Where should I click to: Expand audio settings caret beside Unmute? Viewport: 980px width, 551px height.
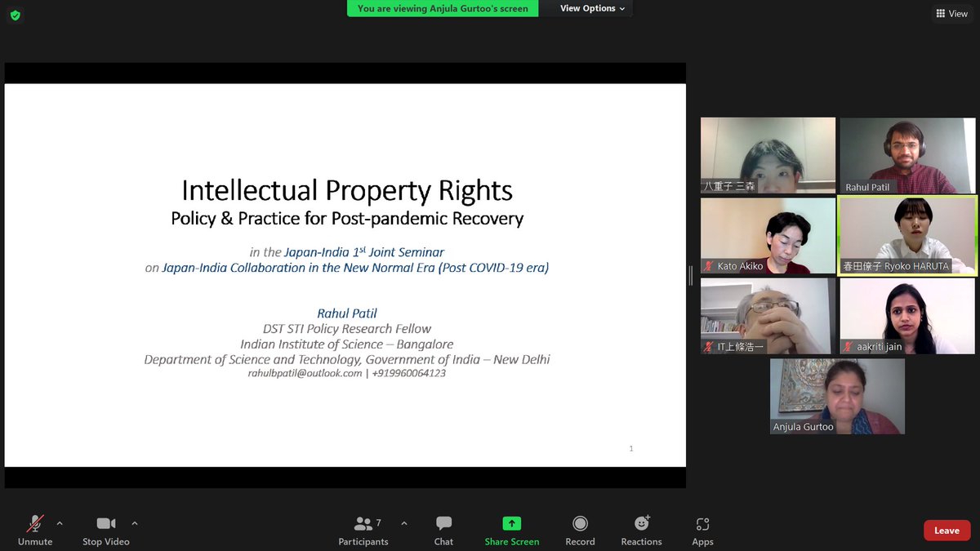(60, 523)
